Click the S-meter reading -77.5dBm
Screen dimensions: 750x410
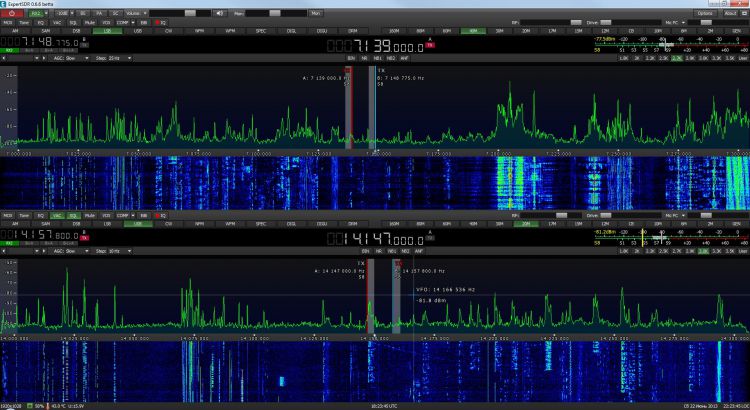click(605, 39)
